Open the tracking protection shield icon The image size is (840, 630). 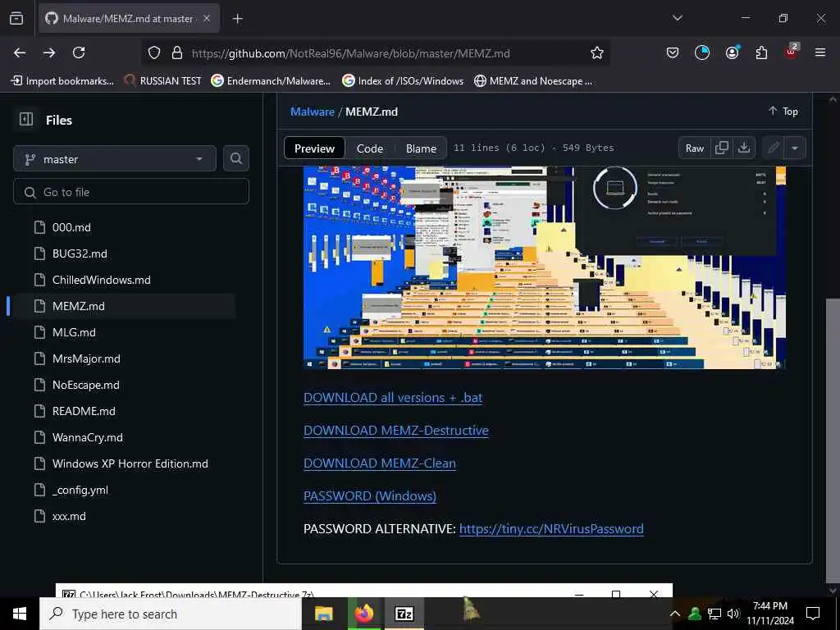(154, 52)
